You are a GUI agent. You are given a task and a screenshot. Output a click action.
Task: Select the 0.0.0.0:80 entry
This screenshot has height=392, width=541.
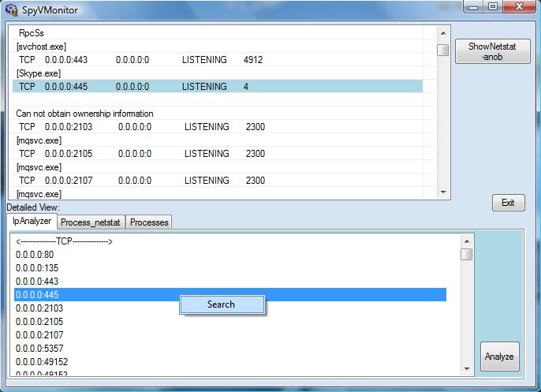tap(35, 255)
